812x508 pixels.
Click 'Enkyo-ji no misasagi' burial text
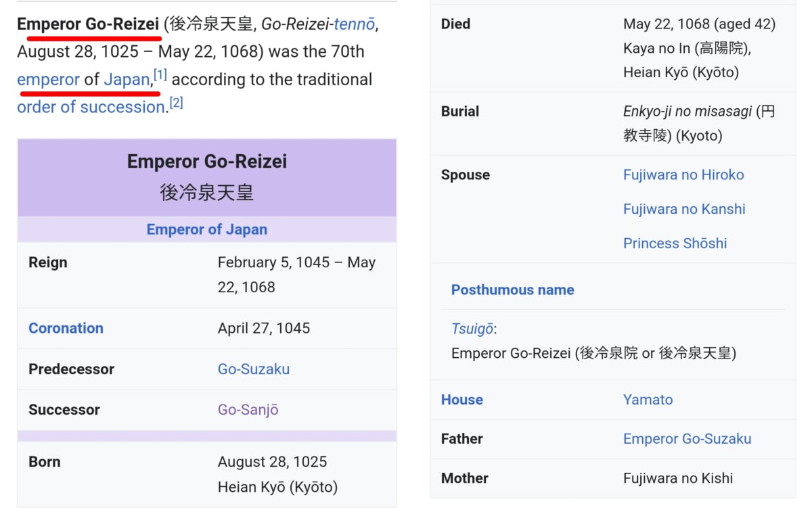click(x=687, y=111)
